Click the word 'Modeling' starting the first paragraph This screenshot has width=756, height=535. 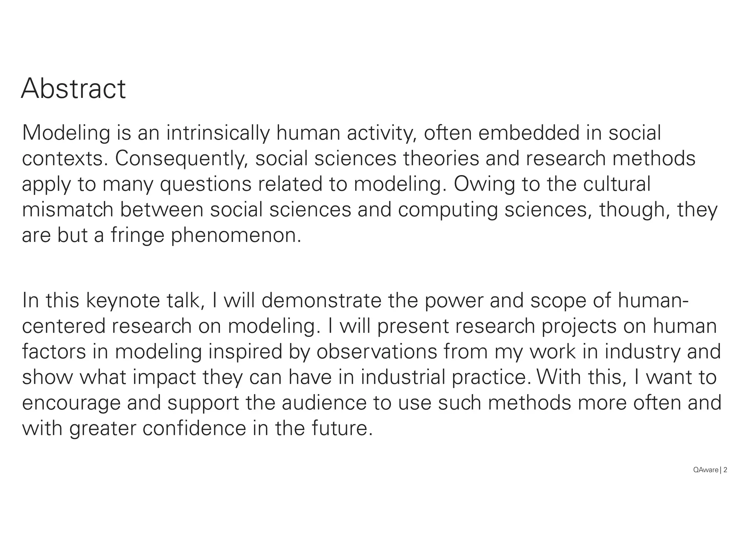66,133
